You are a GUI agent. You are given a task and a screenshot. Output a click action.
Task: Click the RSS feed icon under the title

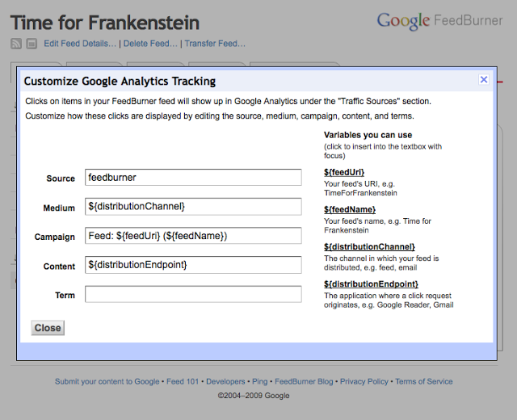pyautogui.click(x=16, y=44)
